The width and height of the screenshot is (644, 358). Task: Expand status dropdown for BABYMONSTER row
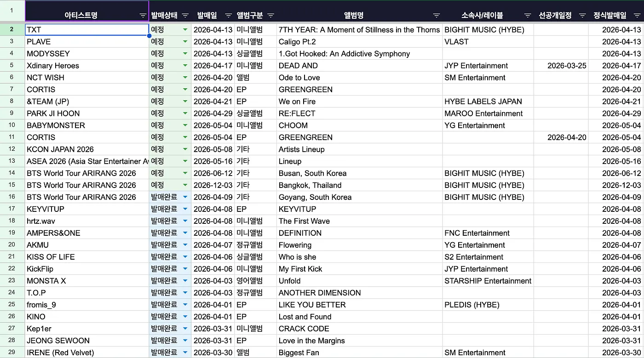click(x=185, y=125)
